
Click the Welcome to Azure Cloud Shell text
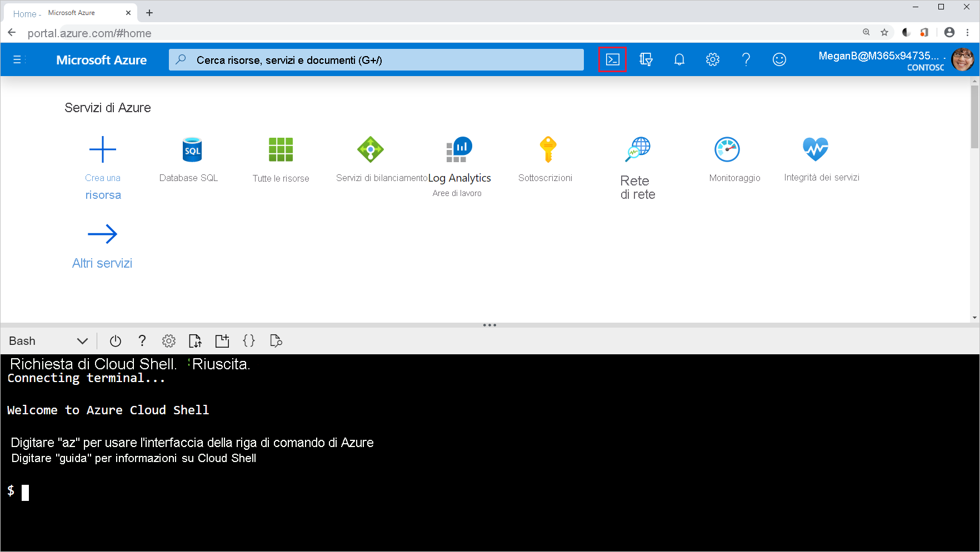[x=108, y=410]
